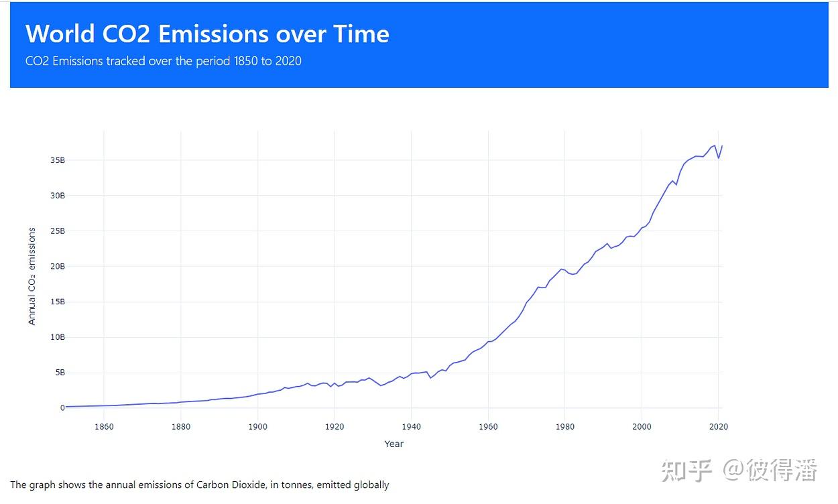Image resolution: width=838 pixels, height=504 pixels.
Task: Click the subtitle about period 1850 to 2020
Action: tap(163, 61)
